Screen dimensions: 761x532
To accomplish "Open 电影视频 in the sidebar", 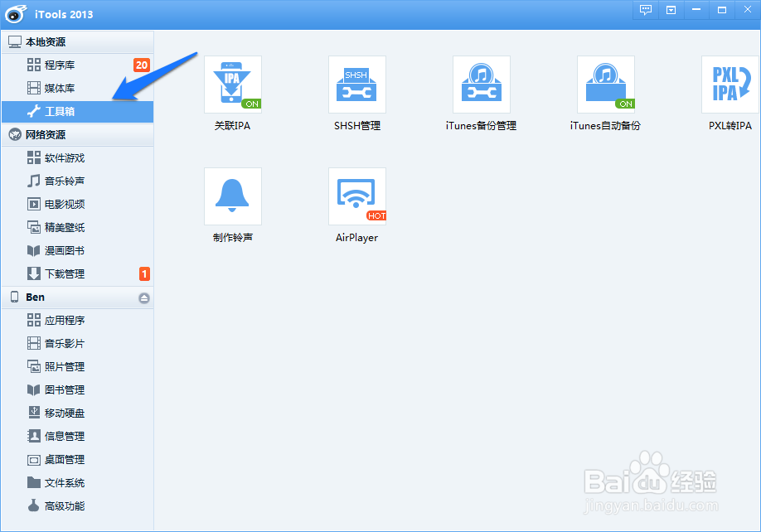I will 78,204.
